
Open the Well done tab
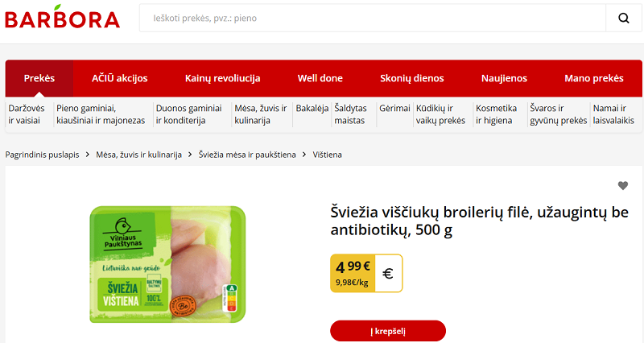(x=320, y=78)
